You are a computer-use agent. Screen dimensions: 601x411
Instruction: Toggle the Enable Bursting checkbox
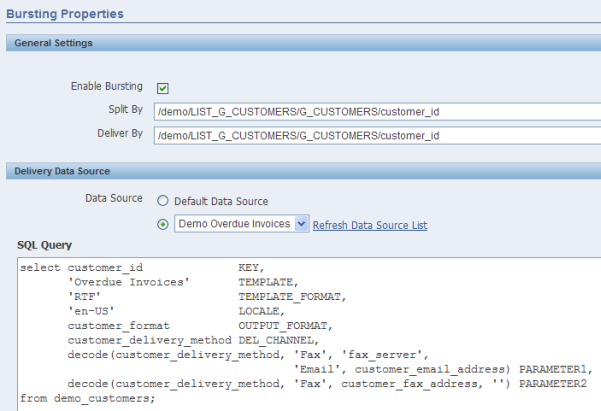tap(163, 88)
